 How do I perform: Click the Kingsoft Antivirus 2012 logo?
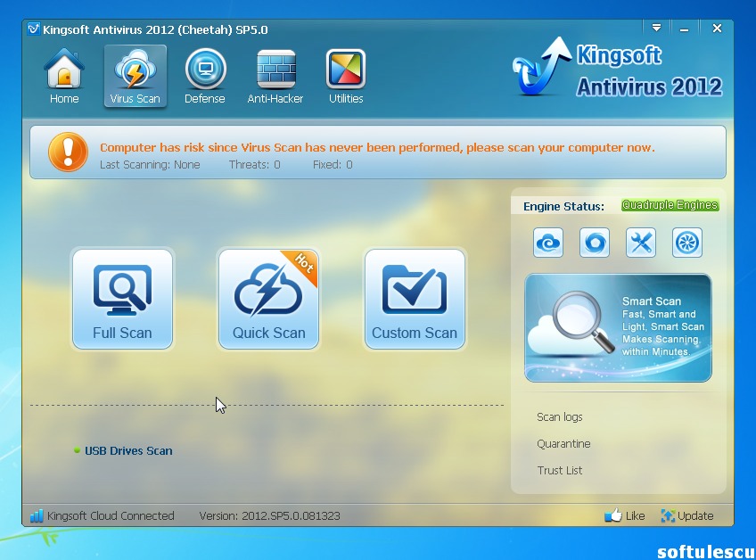click(617, 67)
